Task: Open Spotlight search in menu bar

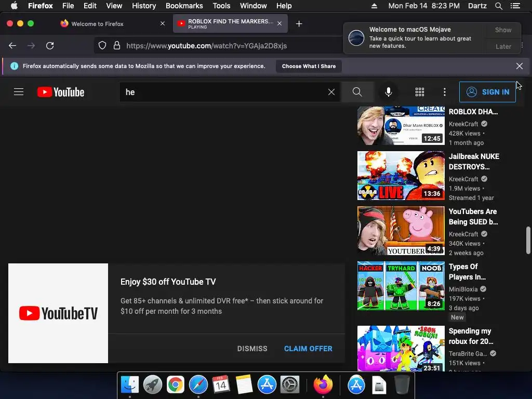Action: [x=499, y=6]
